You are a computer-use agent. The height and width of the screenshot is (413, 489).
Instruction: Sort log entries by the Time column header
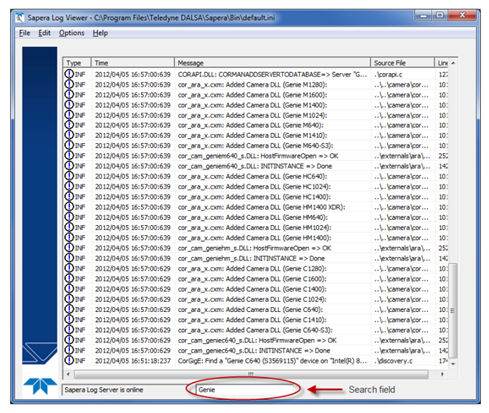[133, 63]
